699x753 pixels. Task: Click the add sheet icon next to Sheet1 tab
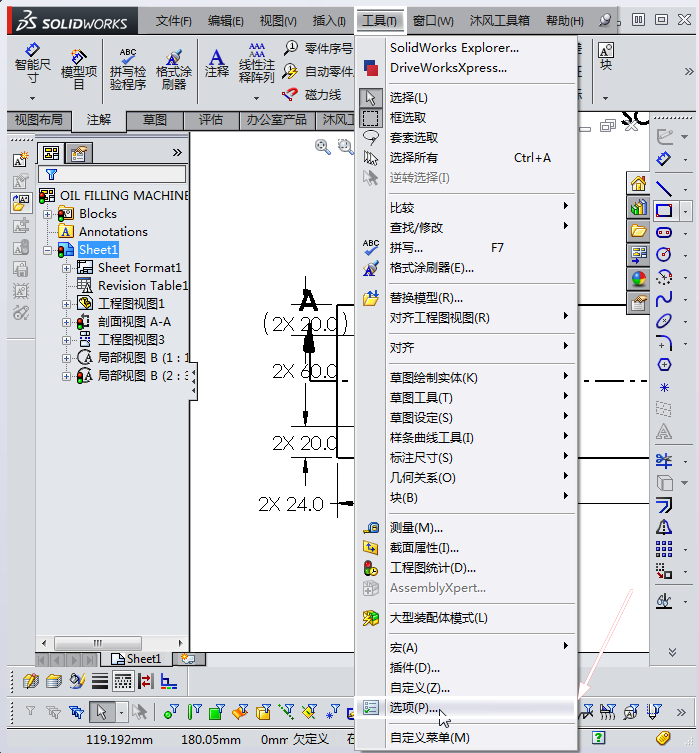[188, 659]
